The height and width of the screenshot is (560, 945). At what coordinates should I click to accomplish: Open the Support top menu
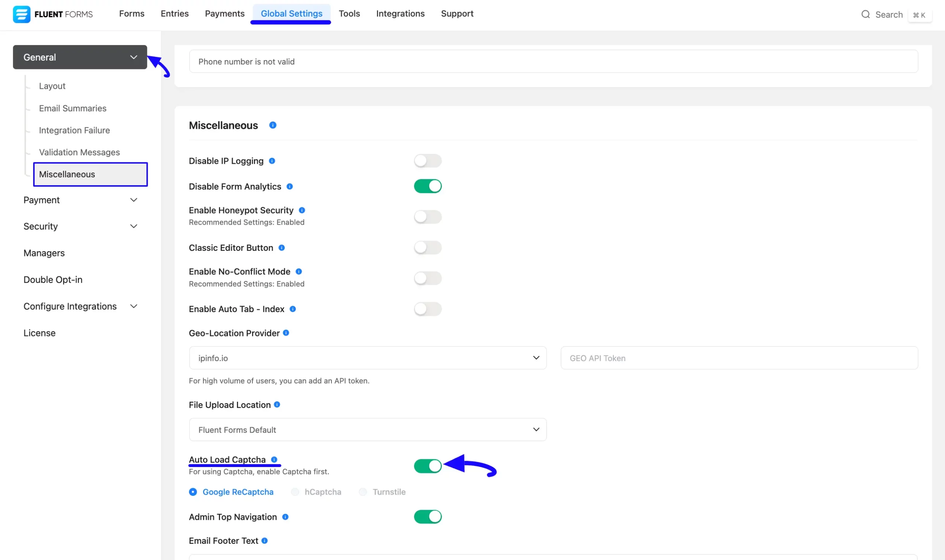[x=457, y=14]
